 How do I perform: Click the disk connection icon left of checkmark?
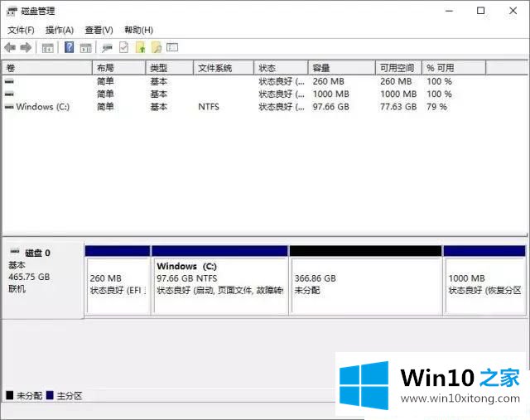pyautogui.click(x=107, y=48)
